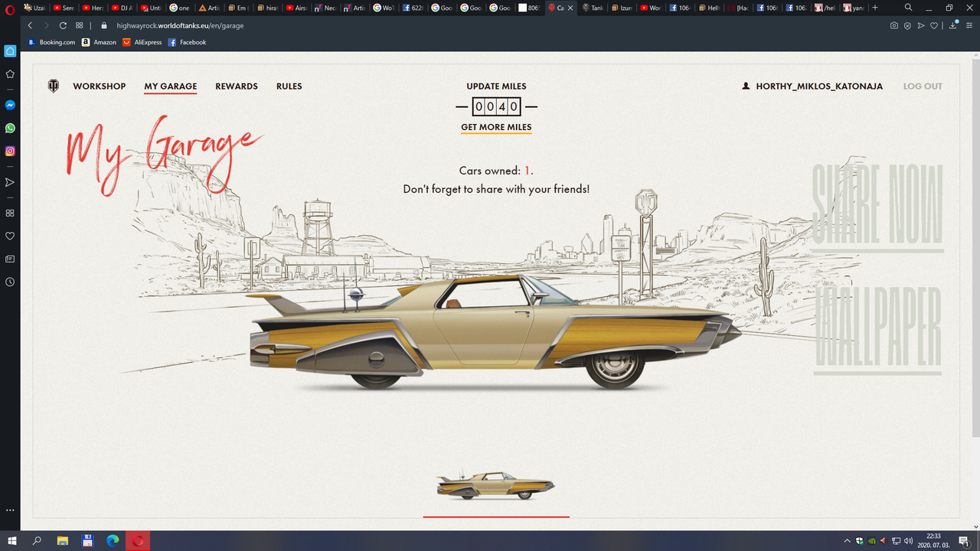The height and width of the screenshot is (551, 980).
Task: Open Facebook bookmark
Action: [187, 42]
